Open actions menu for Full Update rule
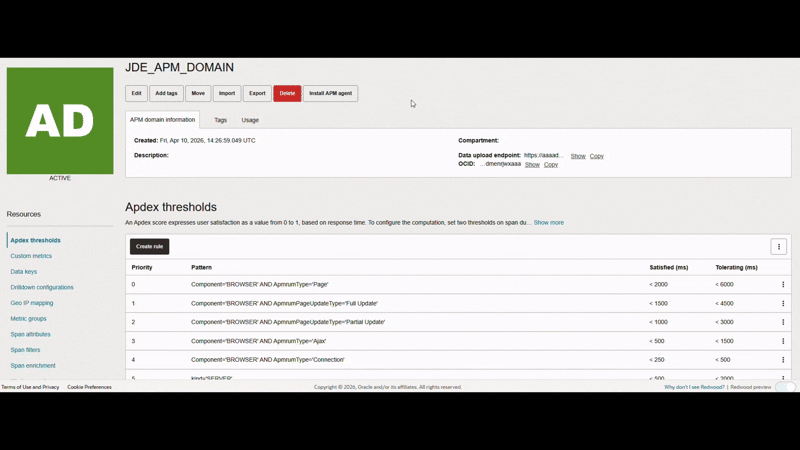This screenshot has height=450, width=800. (783, 304)
